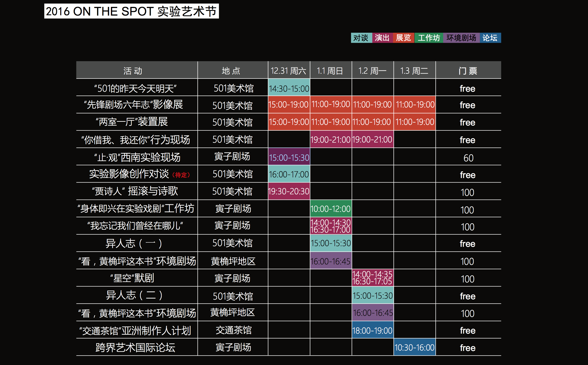Click the 10:30-16:00 forum slot
This screenshot has width=588, height=365.
pyautogui.click(x=414, y=347)
